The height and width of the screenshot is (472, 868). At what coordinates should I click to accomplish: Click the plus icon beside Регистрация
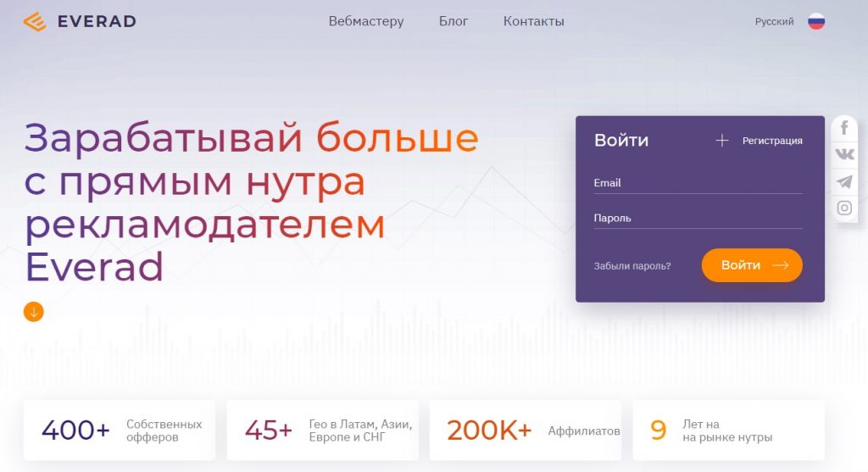pos(722,141)
